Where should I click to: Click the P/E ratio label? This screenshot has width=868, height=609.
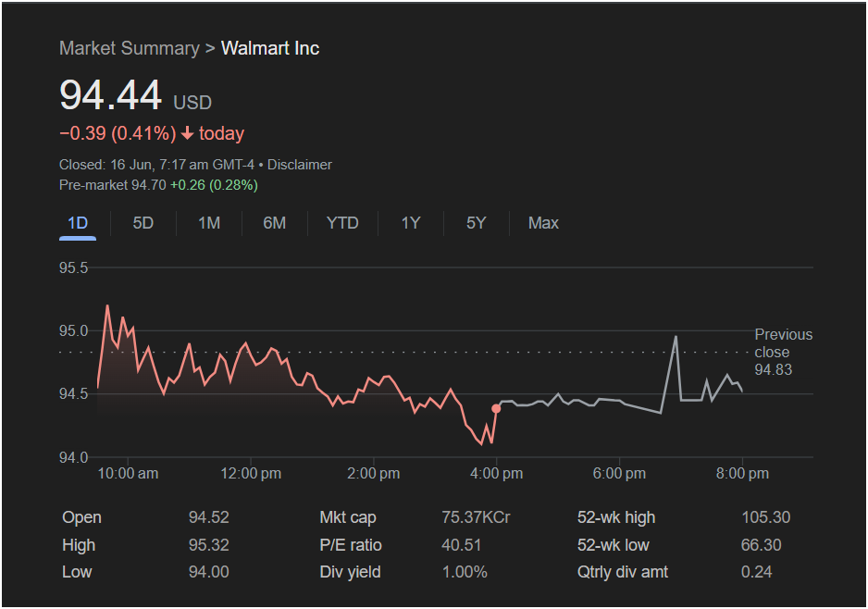pos(351,545)
